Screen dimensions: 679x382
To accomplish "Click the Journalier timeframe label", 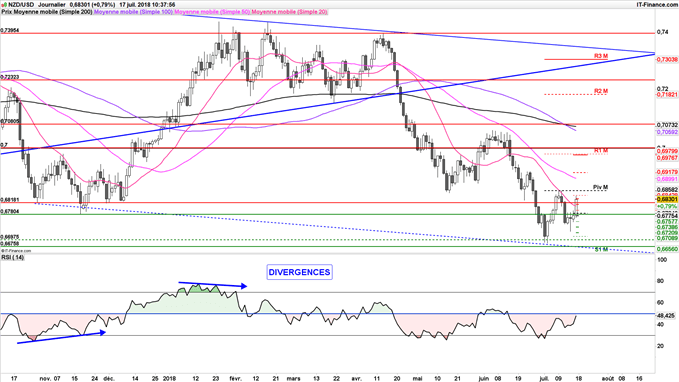I will click(52, 5).
